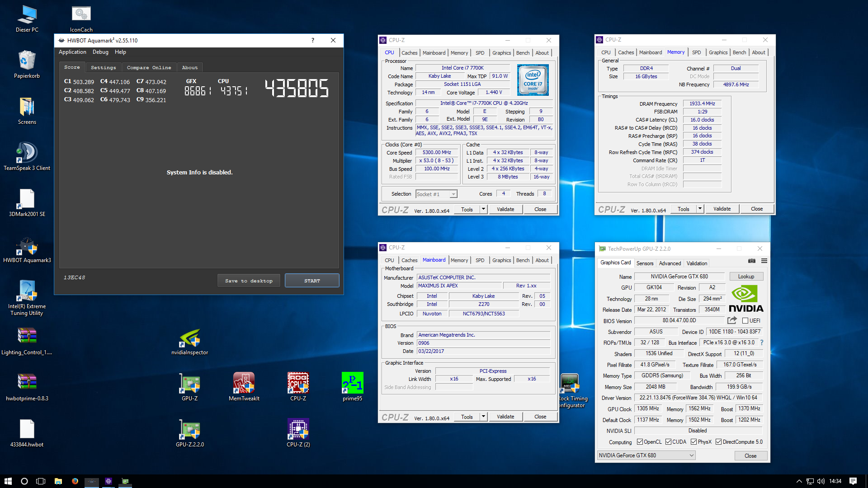Open the Papierkorb recycle bin
Viewport: 868px width, 488px height.
pos(27,65)
